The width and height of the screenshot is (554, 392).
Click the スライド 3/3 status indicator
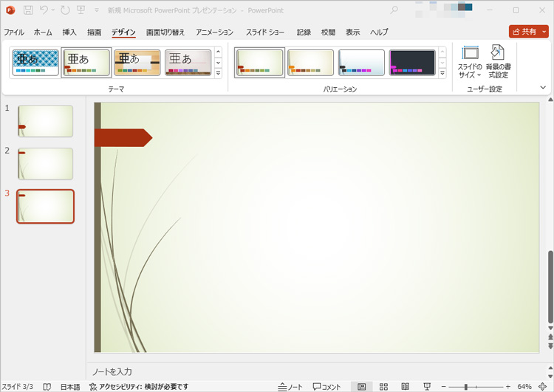(17, 387)
